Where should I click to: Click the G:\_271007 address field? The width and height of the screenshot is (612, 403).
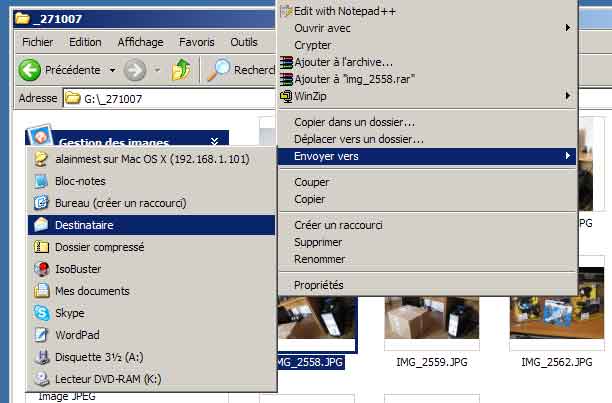click(x=170, y=98)
